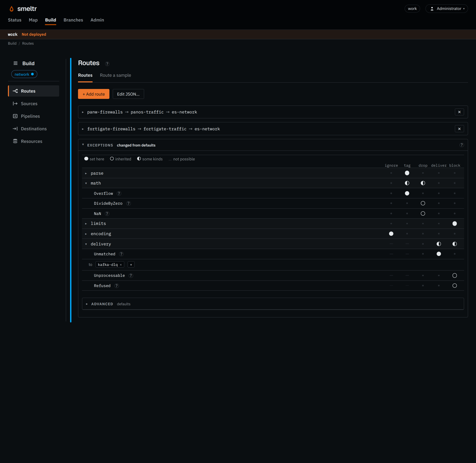Viewport: 476px width, 463px height.
Task: Click Edit JSON... button
Action: coord(128,94)
